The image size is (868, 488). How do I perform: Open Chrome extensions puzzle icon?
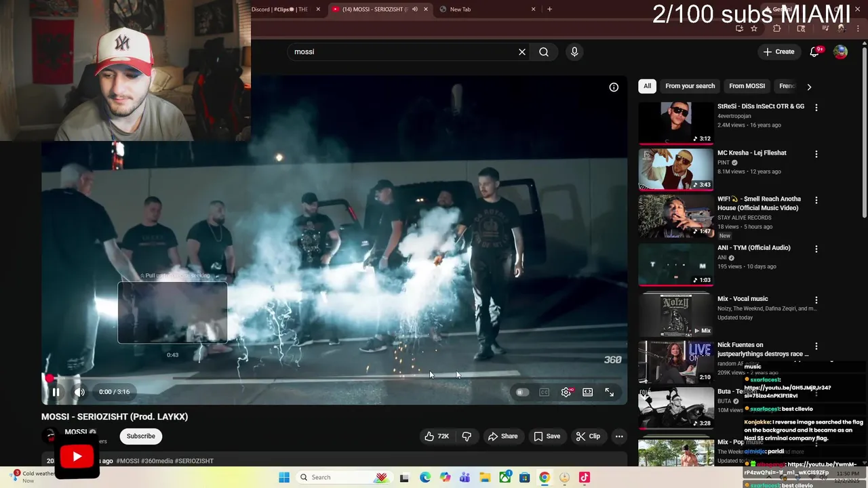[777, 28]
